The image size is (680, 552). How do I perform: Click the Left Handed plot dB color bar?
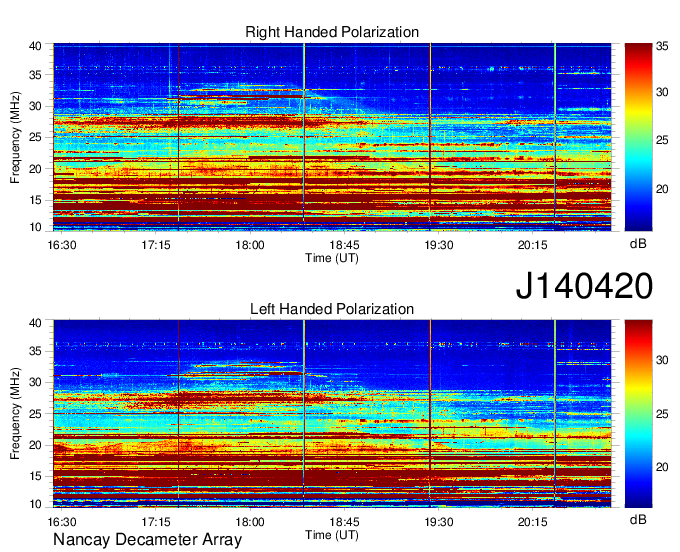pos(638,414)
